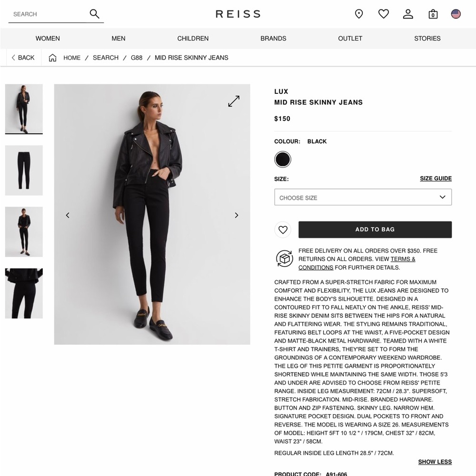Select the flat jeans product thumbnail
This screenshot has height=476, width=476.
pyautogui.click(x=24, y=170)
